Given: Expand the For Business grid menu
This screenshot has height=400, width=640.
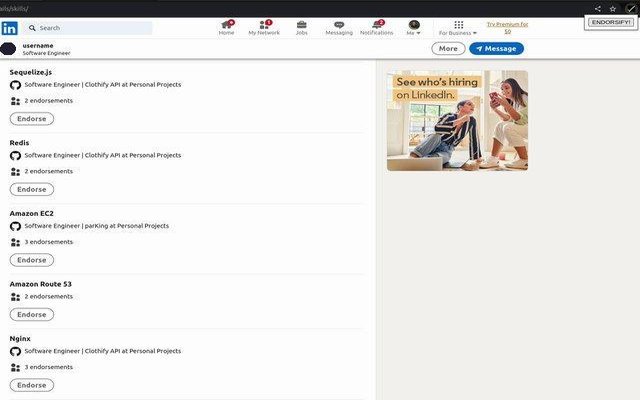Looking at the screenshot, I should [x=458, y=28].
